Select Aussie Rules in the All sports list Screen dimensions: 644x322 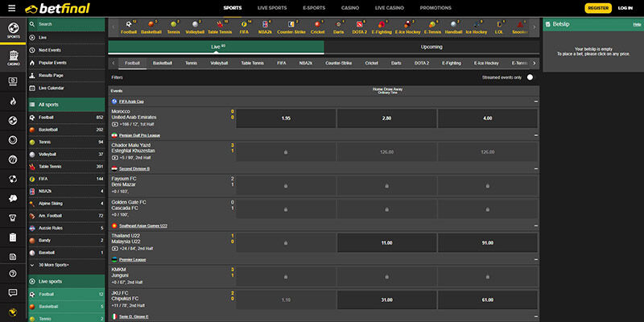click(67, 228)
